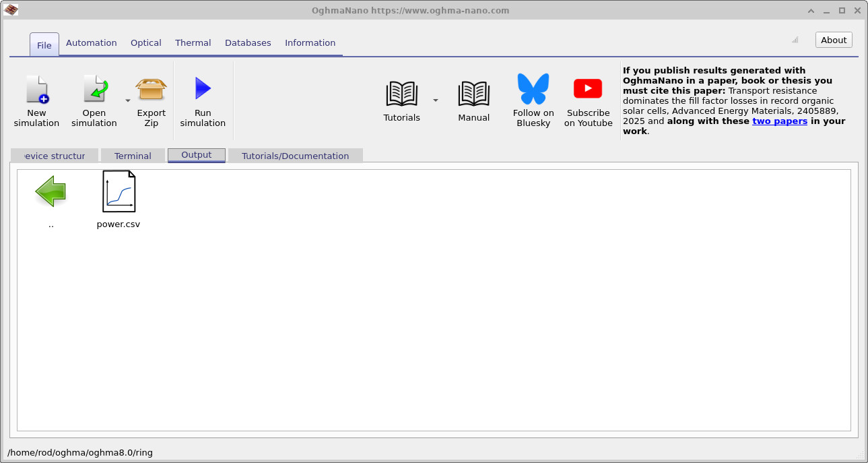Click the New simulation icon
The height and width of the screenshot is (463, 868).
pyautogui.click(x=37, y=90)
